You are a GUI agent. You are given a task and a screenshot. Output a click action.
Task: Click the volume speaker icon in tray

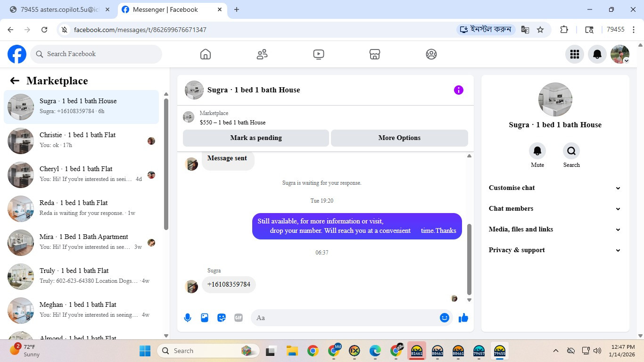click(597, 351)
